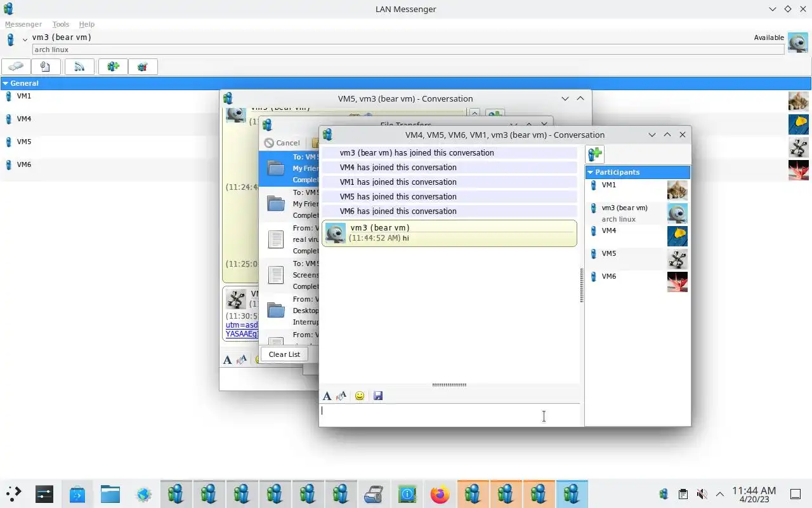Click the send file paperclip toolbar icon
This screenshot has height=508, width=812.
(46, 67)
